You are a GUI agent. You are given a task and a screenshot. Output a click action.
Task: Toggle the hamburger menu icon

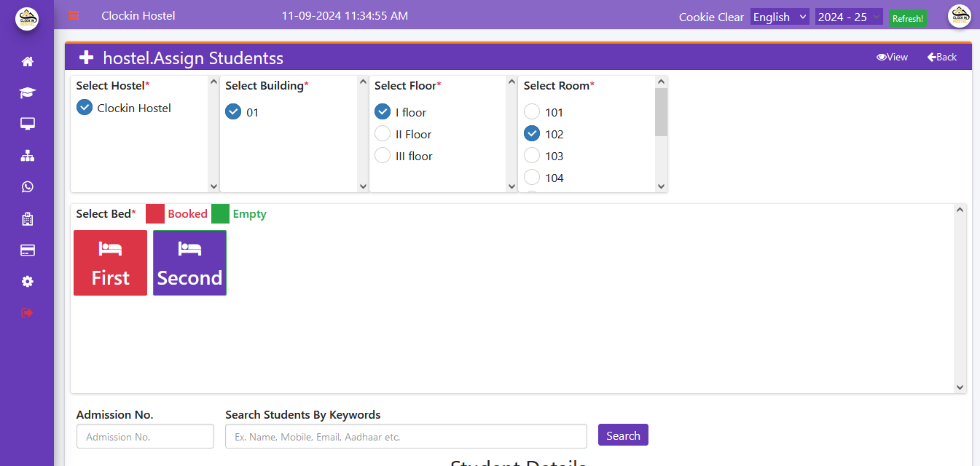74,16
